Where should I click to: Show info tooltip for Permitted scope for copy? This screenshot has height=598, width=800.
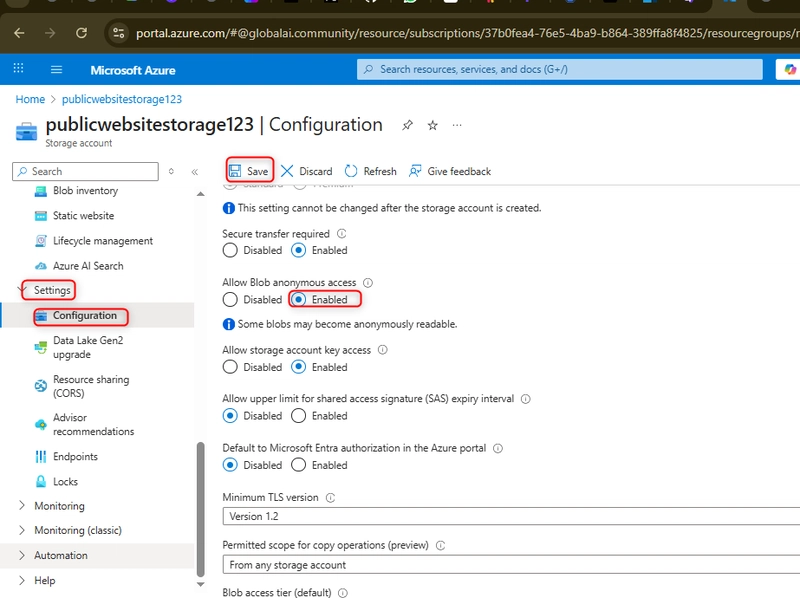440,545
